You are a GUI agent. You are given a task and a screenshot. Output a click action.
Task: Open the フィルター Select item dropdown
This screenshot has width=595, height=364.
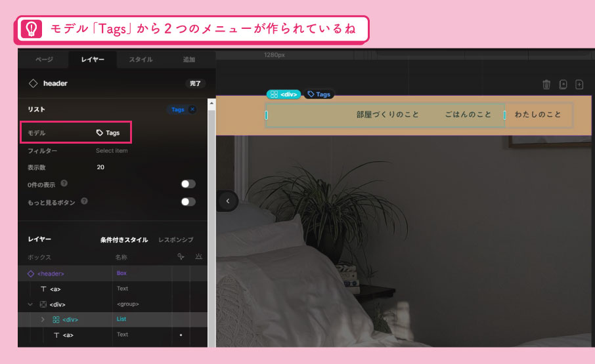[112, 150]
